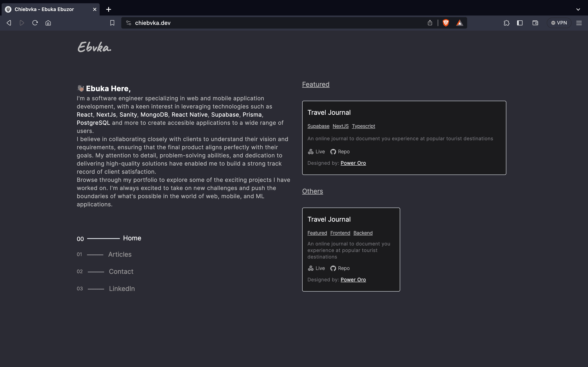Toggle the sidebar panel icon

click(520, 23)
